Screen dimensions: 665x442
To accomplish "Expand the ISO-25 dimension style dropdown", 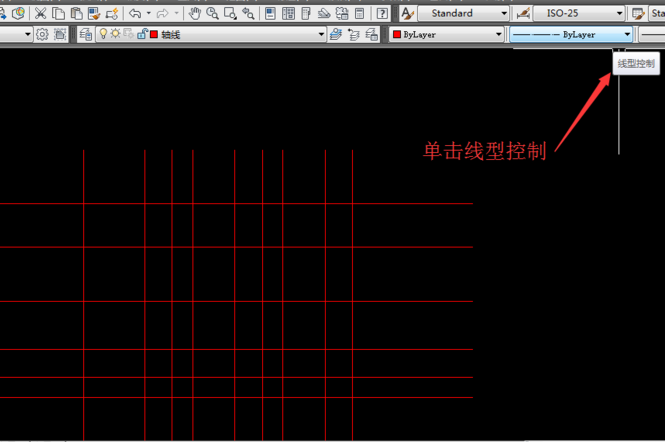I will [619, 14].
